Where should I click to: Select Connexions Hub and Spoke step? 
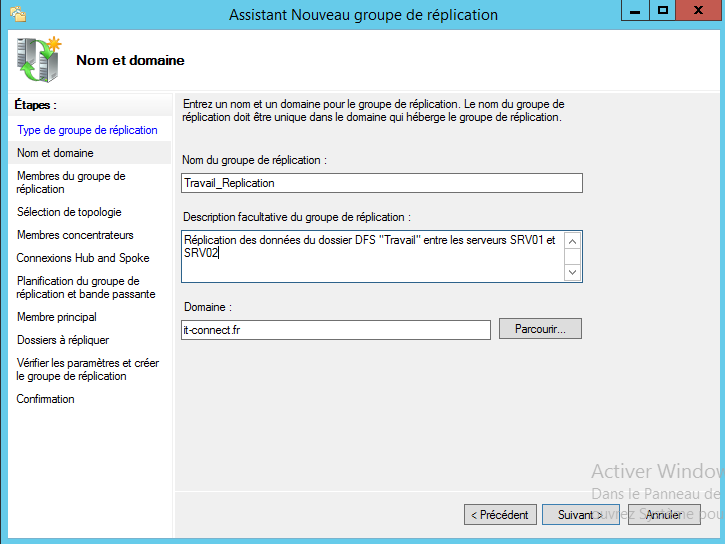[x=83, y=258]
